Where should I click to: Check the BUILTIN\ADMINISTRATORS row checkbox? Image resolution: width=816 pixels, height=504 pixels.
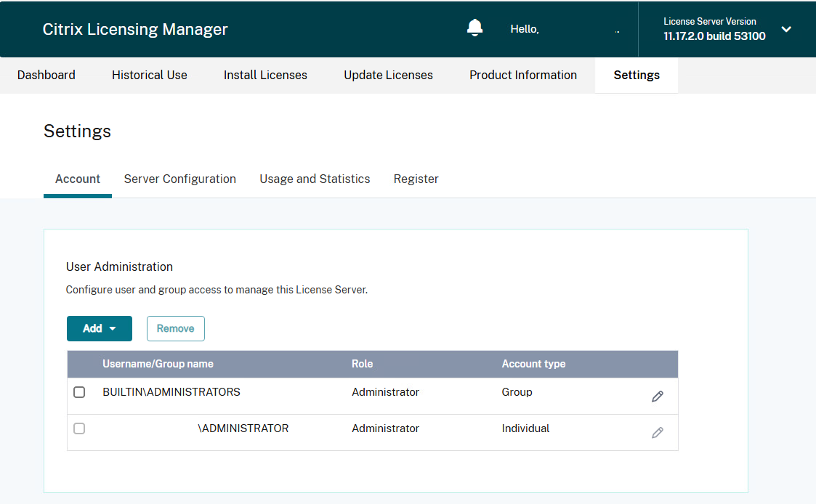point(79,392)
